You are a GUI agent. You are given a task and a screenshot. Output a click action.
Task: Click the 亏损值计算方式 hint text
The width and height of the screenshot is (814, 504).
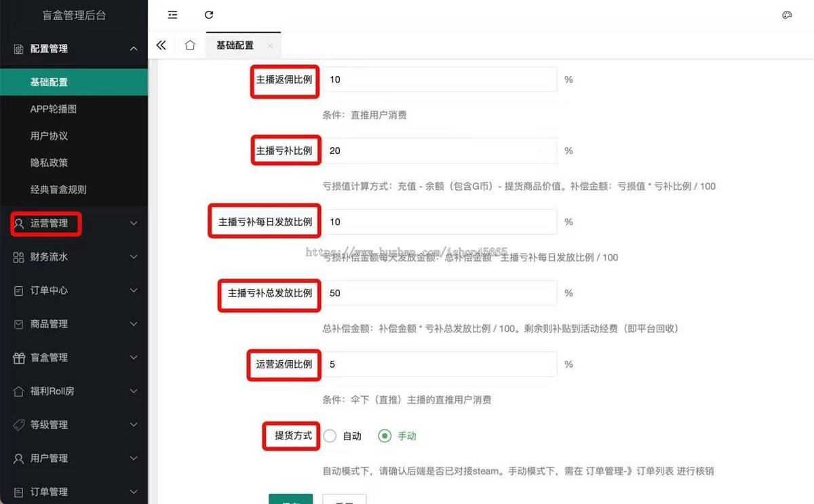519,187
